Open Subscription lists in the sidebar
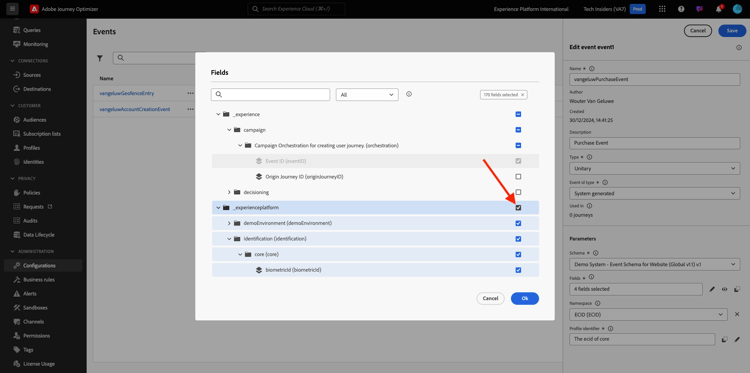 click(42, 134)
